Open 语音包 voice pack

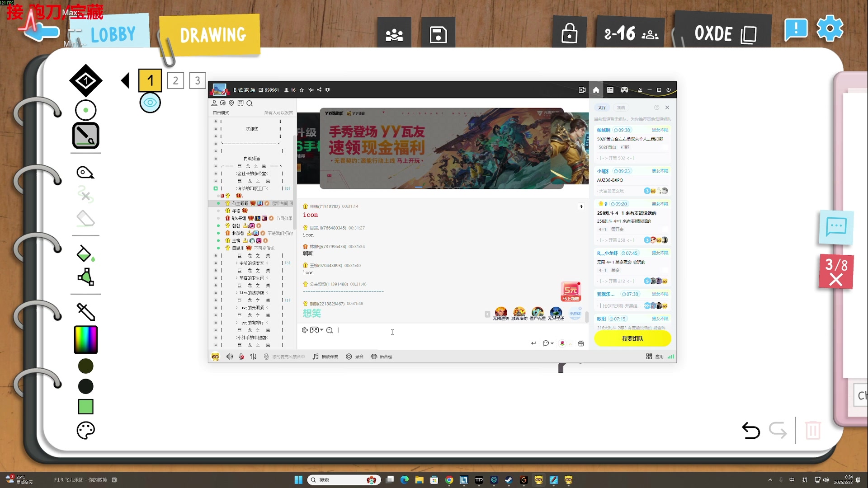coord(382,357)
